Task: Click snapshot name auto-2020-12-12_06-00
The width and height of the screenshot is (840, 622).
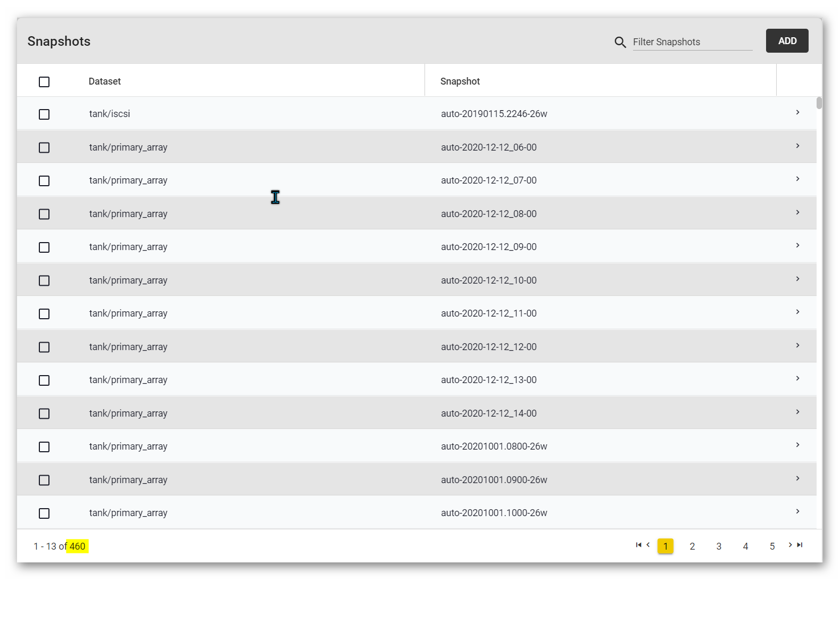Action: click(x=489, y=147)
